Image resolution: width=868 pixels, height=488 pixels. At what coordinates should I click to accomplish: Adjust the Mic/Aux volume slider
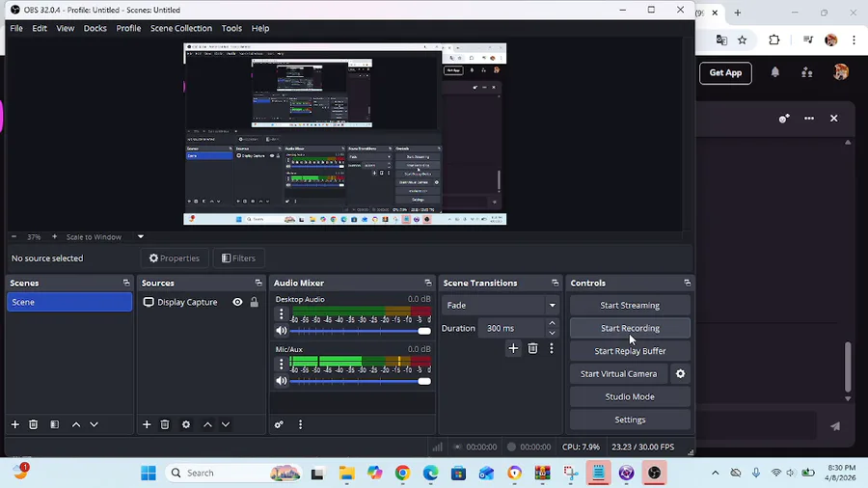coord(361,381)
